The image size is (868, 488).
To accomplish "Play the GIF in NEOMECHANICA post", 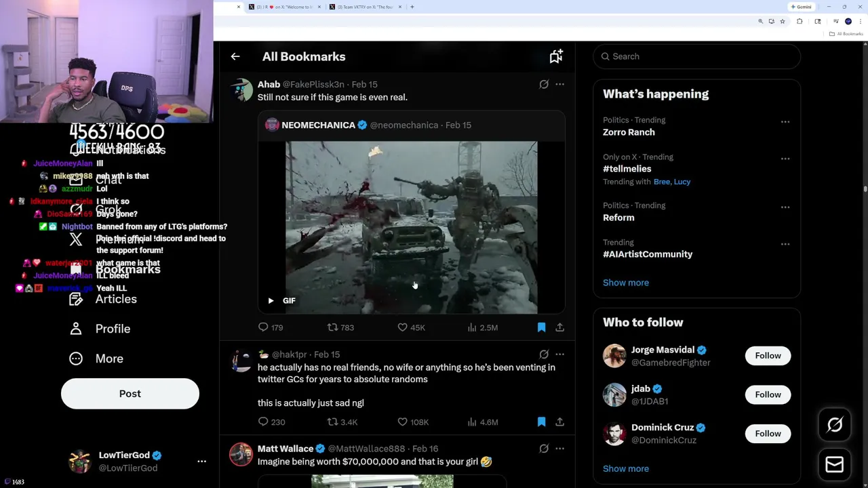I will (271, 301).
